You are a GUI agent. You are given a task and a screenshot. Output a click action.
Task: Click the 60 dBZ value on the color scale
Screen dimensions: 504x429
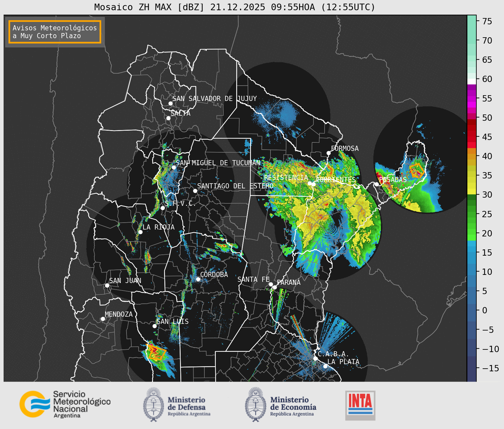click(487, 79)
